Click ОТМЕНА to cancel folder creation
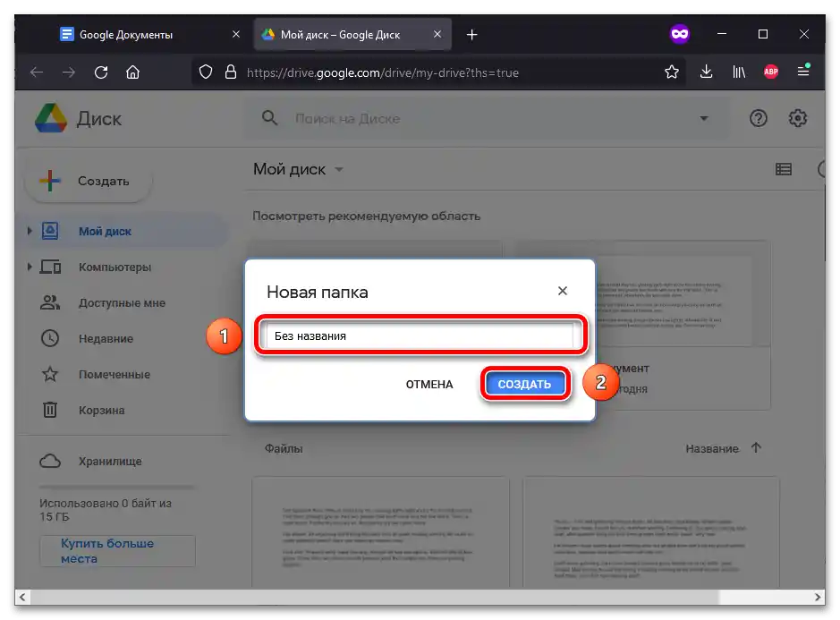 pos(429,384)
